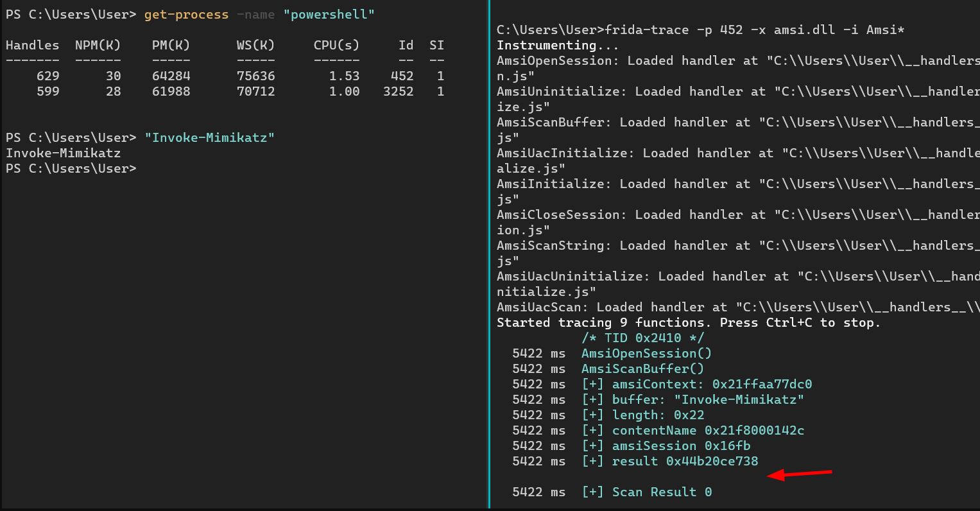Click the AmsiScanBuffer() trace entry
This screenshot has width=980, height=511.
point(642,369)
